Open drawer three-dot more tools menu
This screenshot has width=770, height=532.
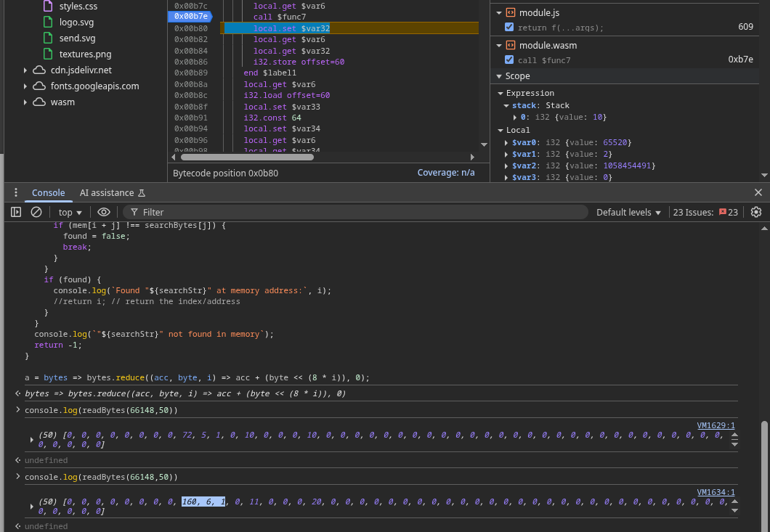click(16, 192)
